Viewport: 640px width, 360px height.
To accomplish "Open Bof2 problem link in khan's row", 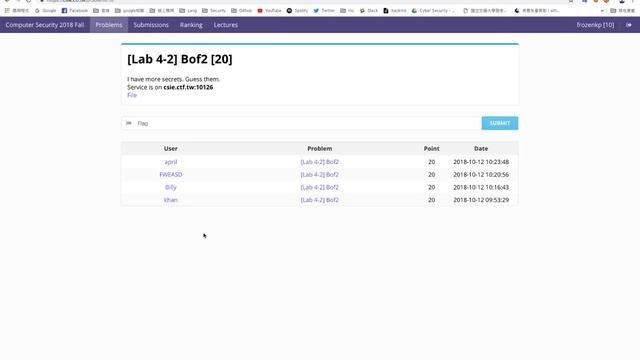I will point(320,200).
